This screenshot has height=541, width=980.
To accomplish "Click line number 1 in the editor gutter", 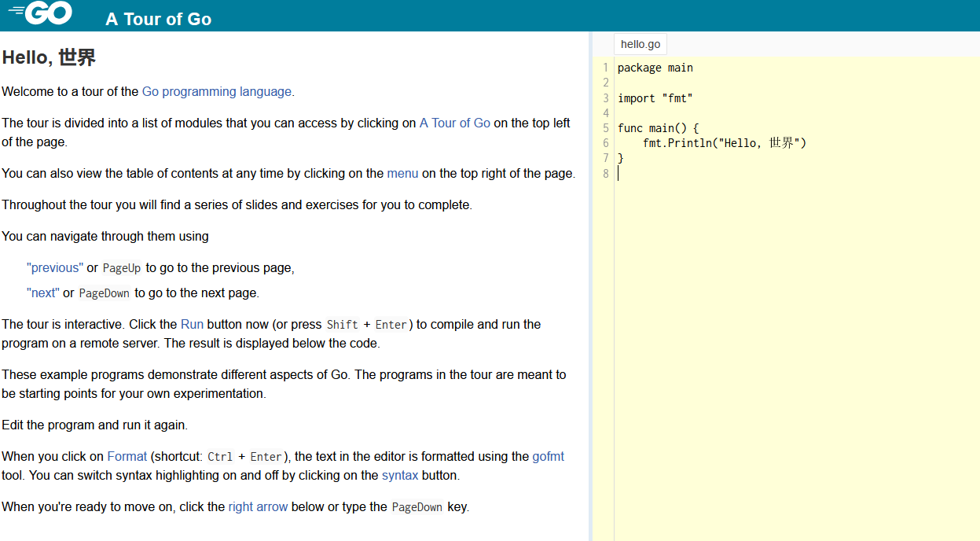I will 606,68.
